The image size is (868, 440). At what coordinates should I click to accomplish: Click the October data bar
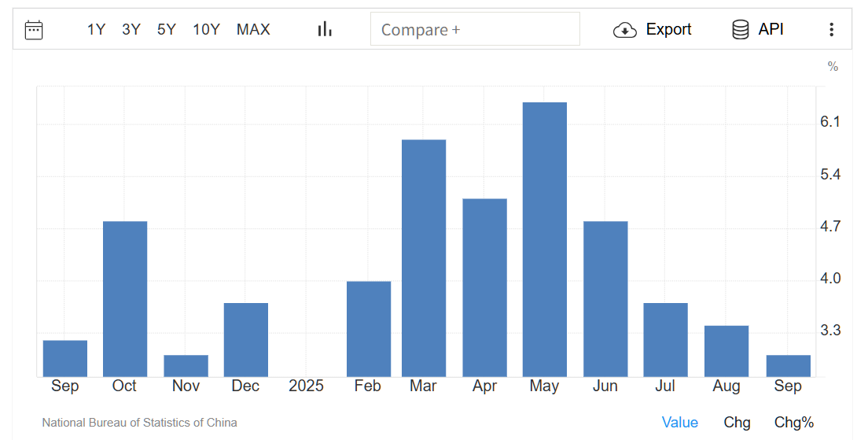pyautogui.click(x=125, y=299)
